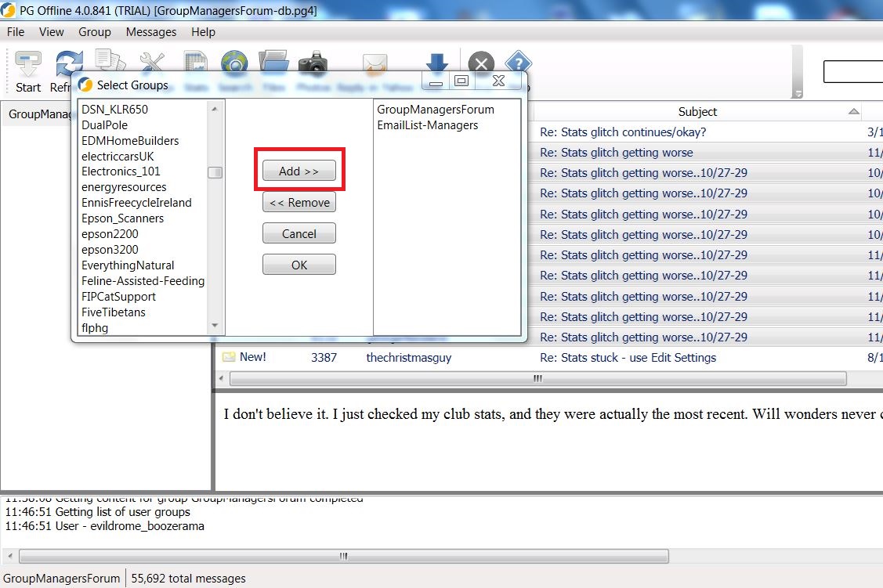Click the Select Groups dialog title icon
This screenshot has height=588, width=883.
85,85
